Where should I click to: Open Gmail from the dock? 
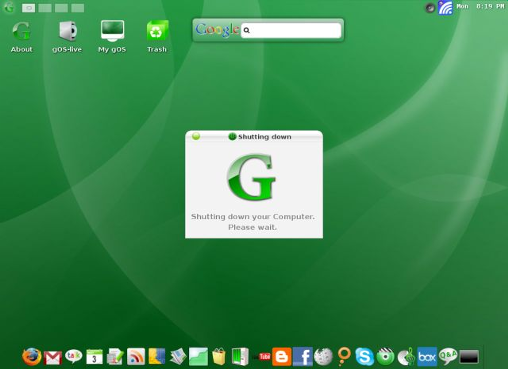[x=53, y=358]
